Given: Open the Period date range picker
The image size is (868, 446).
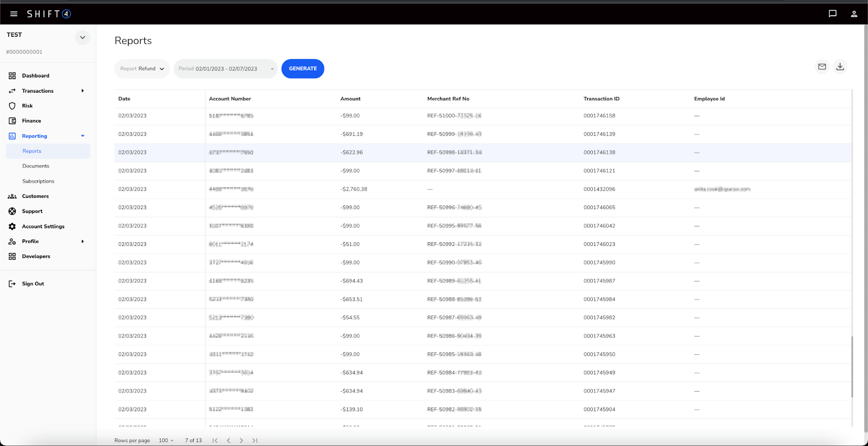Looking at the screenshot, I should [225, 69].
